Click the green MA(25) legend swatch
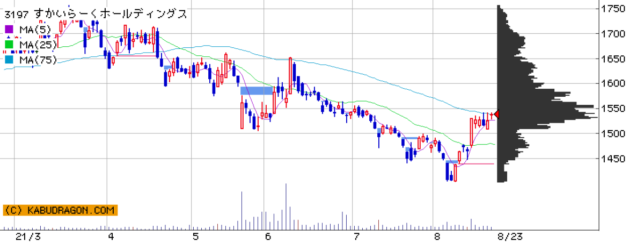Viewport: 644px width, 243px height. pos(9,44)
